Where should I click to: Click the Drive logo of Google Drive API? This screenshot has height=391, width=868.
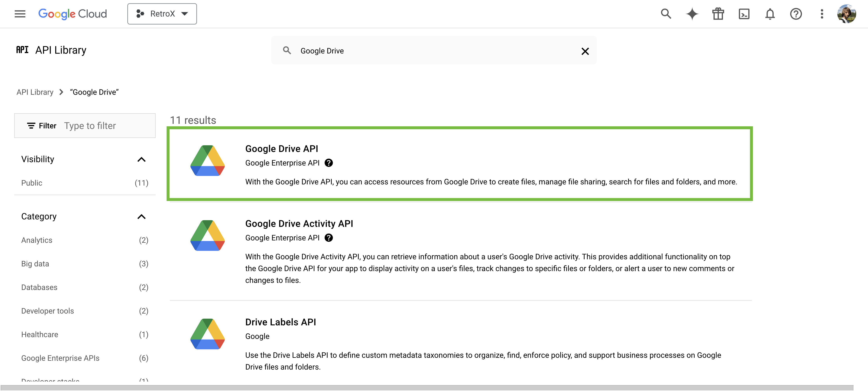208,160
